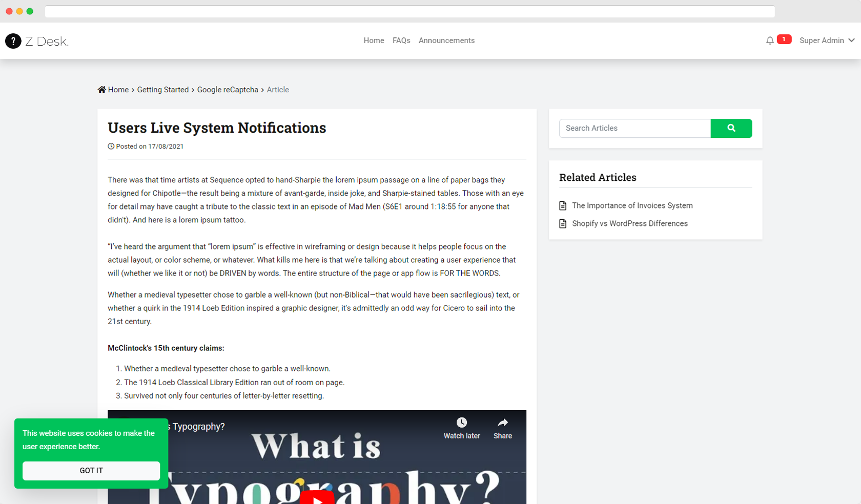Expand the chevron after Google reCaptcha breadcrumb
861x504 pixels.
262,90
